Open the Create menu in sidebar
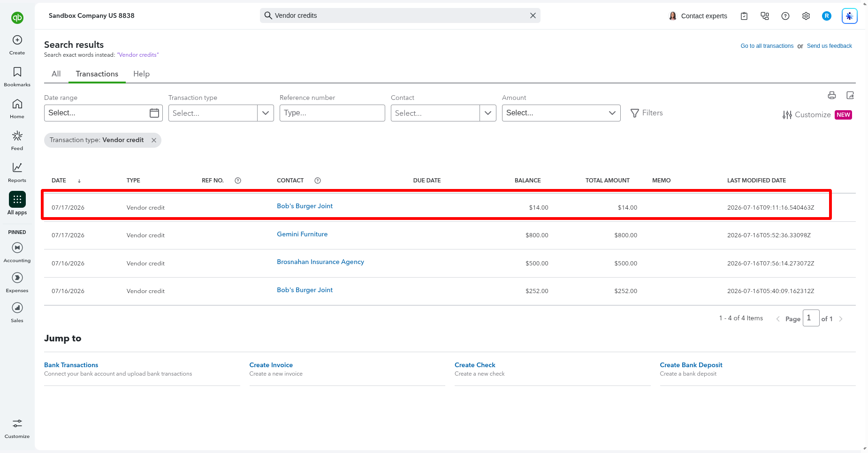Viewport: 868px width, 453px height. 17,45
